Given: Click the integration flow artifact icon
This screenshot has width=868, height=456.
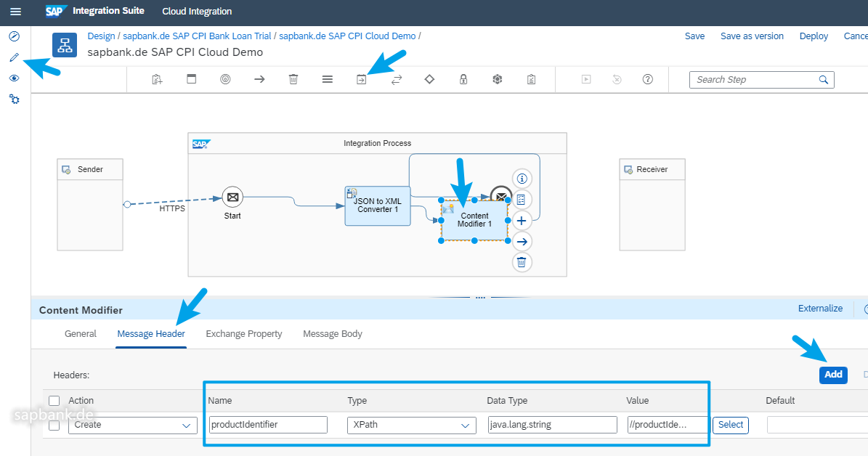Looking at the screenshot, I should click(x=65, y=45).
